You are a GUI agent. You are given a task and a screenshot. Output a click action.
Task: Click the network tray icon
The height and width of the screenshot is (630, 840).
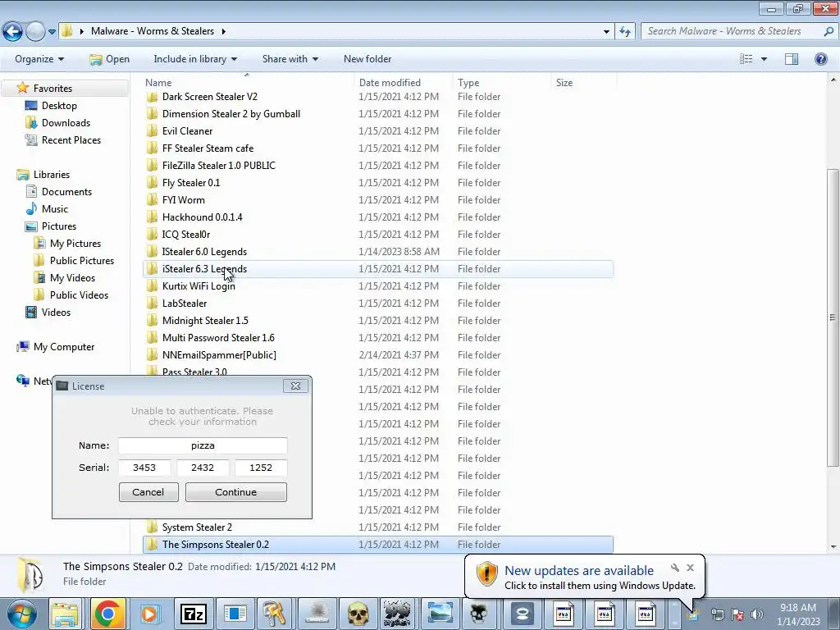point(717,614)
